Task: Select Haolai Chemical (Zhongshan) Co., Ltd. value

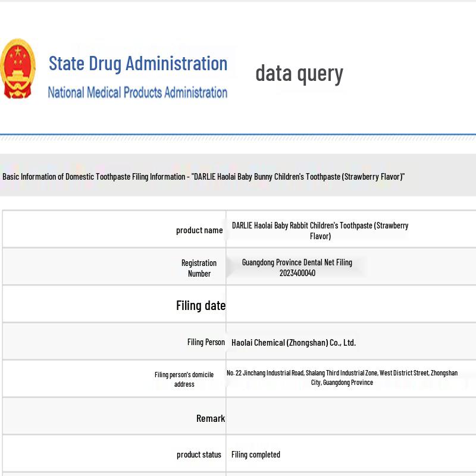Action: pos(293,343)
